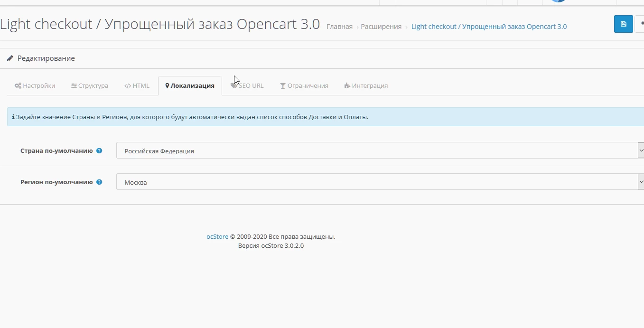Switch to the Интеграция tab
The image size is (644, 328).
click(x=366, y=86)
